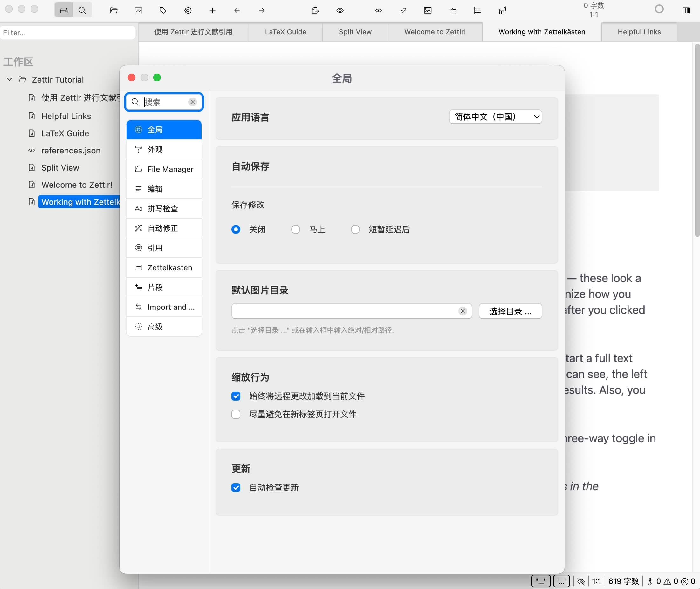Collapse the Zettlr Tutorial folder
The height and width of the screenshot is (589, 700).
10,79
